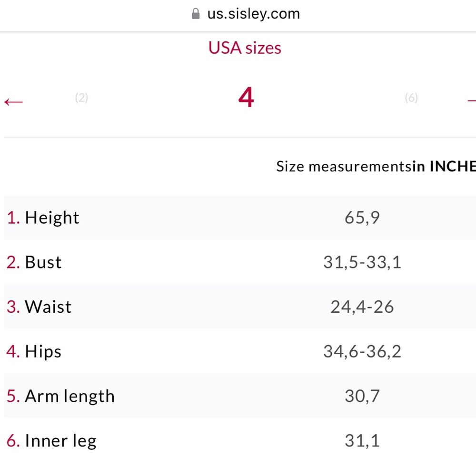The image size is (476, 476).
Task: Select size (2) in the carousel
Action: 82,98
